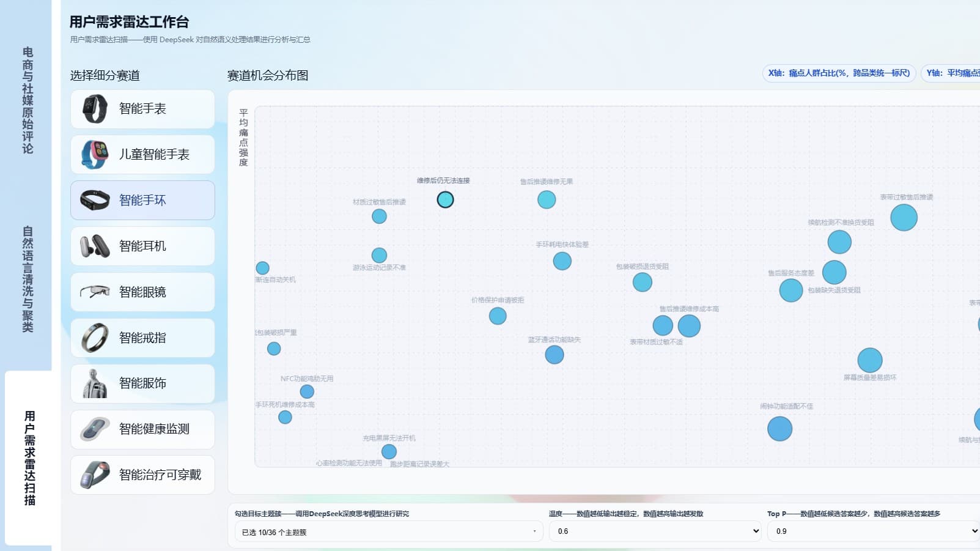Select the 闹钟功能适配不佳 bubble
980x551 pixels.
pyautogui.click(x=779, y=429)
